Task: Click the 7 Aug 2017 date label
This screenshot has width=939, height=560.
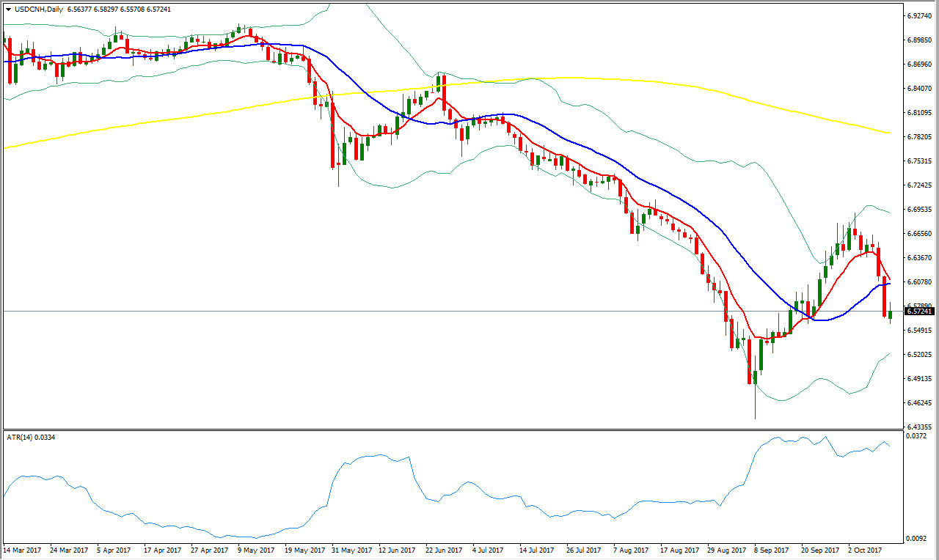Action: (630, 549)
